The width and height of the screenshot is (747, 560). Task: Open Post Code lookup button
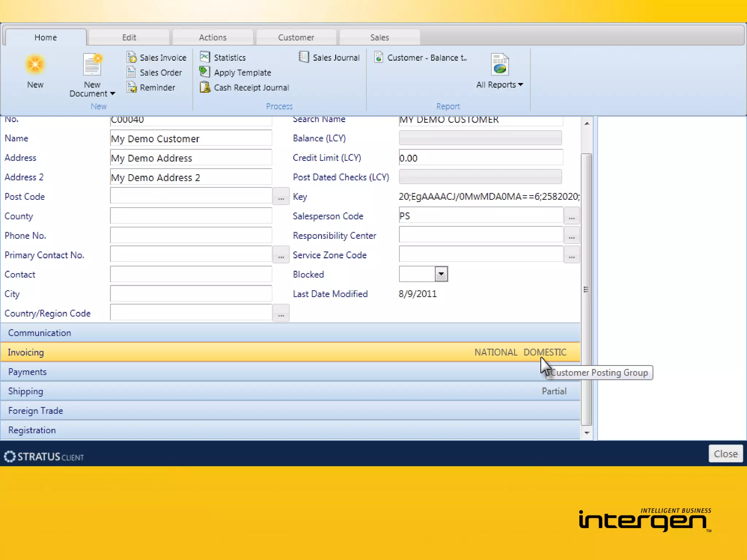pos(281,197)
